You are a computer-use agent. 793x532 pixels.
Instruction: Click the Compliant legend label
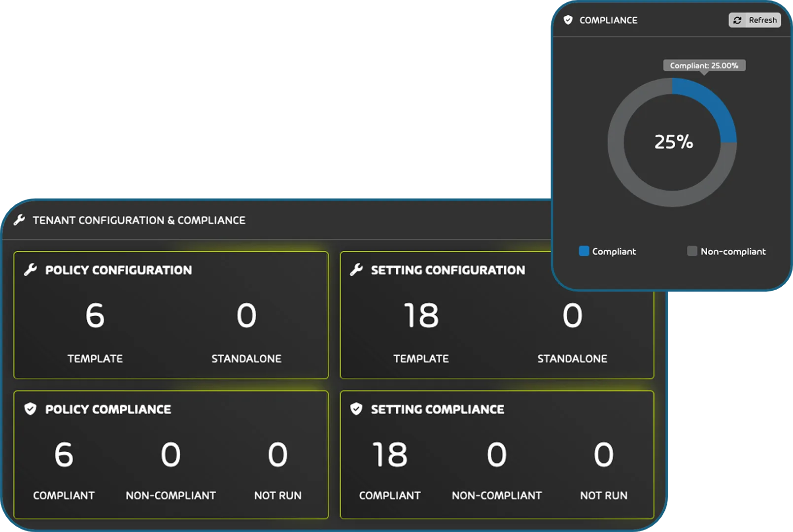[x=614, y=251]
